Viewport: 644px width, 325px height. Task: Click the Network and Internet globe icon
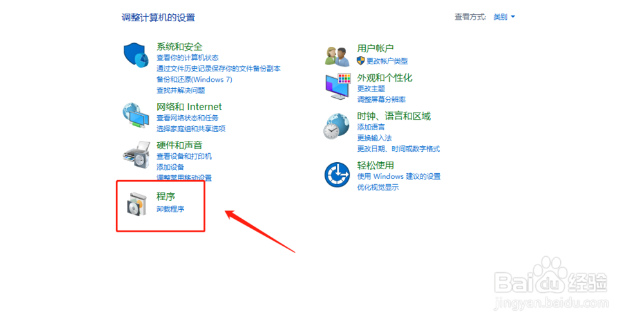point(136,115)
